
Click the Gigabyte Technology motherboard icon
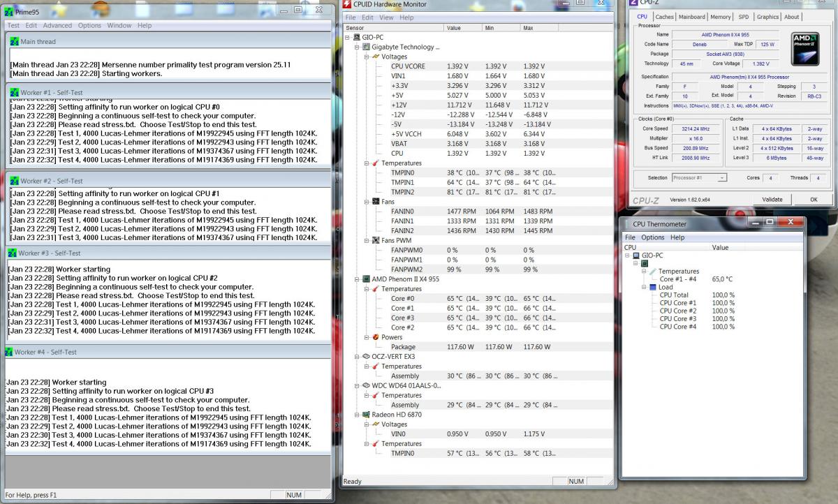[x=366, y=47]
